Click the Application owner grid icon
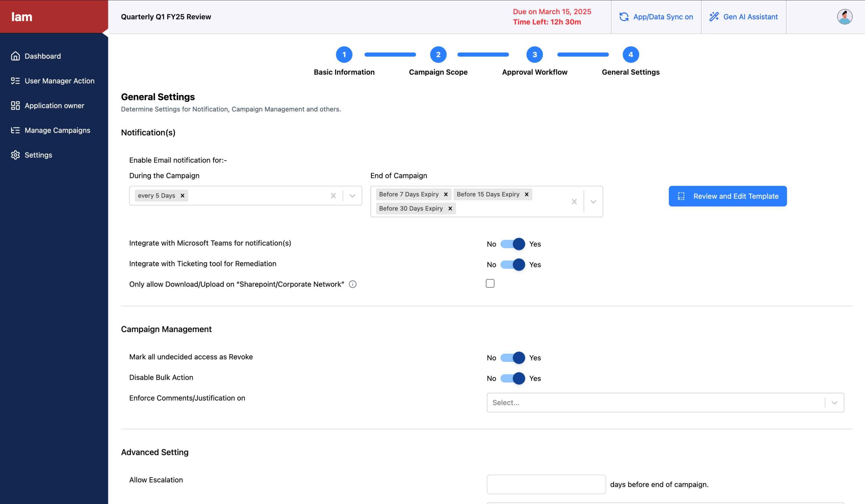Screen dimensions: 865x504 (x=15, y=105)
